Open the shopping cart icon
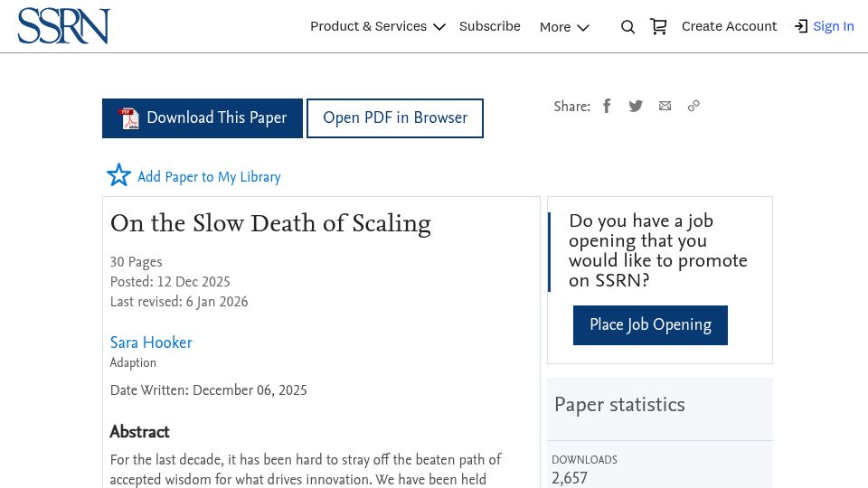Screen dimensions: 868x488 tap(658, 26)
